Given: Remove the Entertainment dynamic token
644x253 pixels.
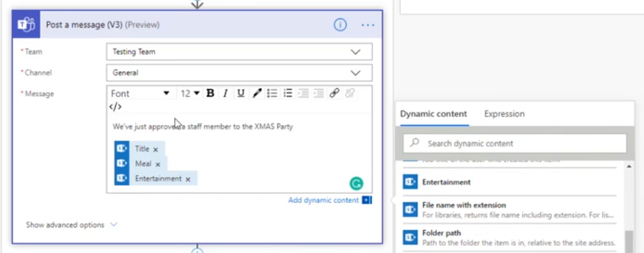Looking at the screenshot, I should click(x=188, y=179).
